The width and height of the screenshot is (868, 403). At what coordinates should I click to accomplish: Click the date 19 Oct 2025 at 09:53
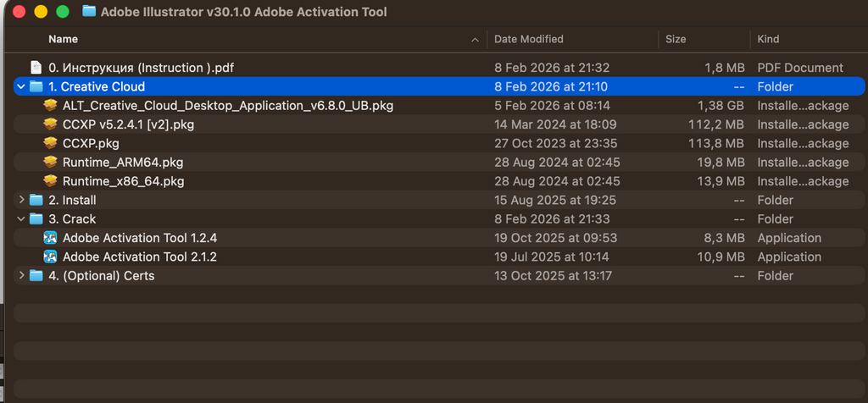(x=555, y=238)
